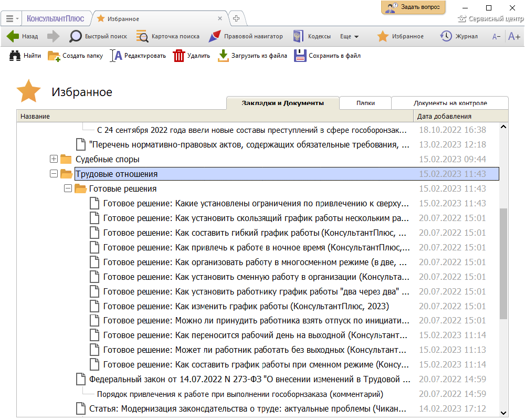The height and width of the screenshot is (420, 525).
Task: Open Кодексы codes section
Action: [312, 36]
